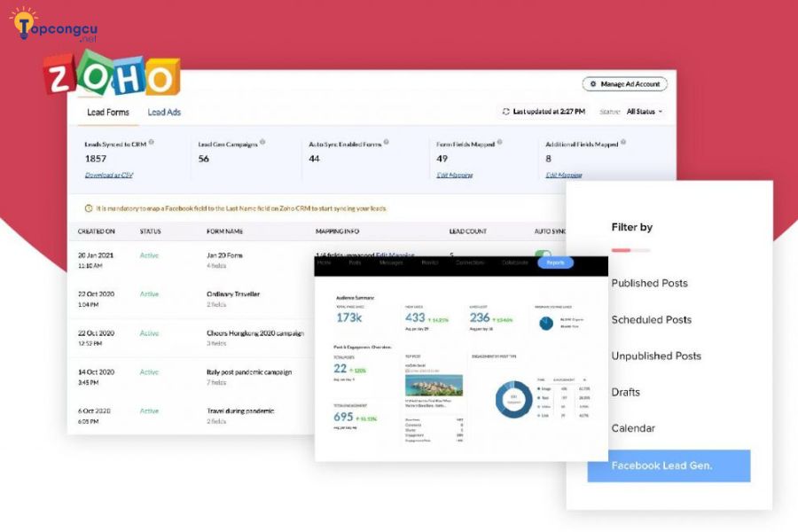
Task: Click the 236 likes lost value
Action: [480, 317]
